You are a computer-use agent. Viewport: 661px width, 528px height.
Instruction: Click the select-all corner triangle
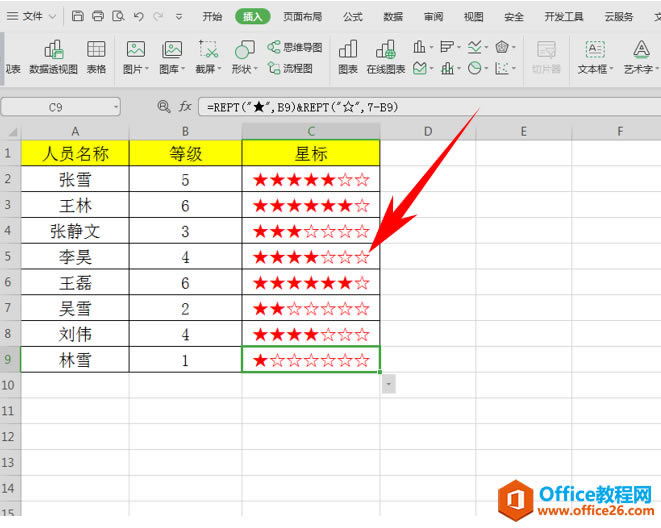11,131
